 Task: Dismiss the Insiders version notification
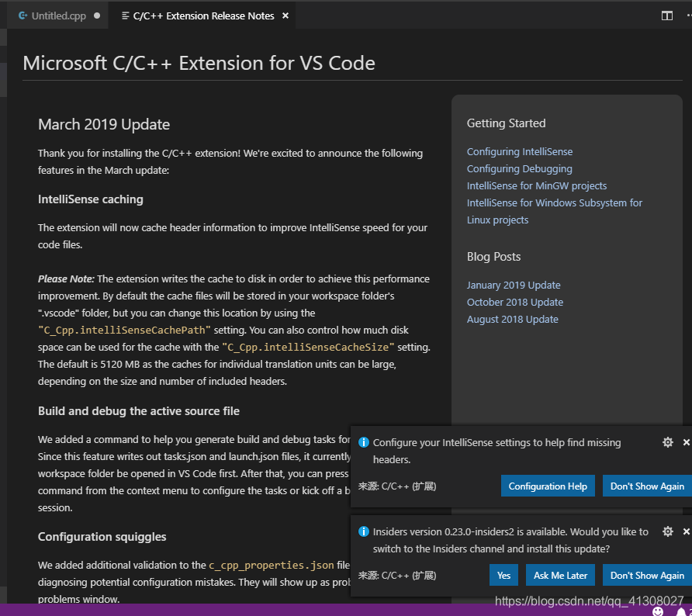point(687,531)
